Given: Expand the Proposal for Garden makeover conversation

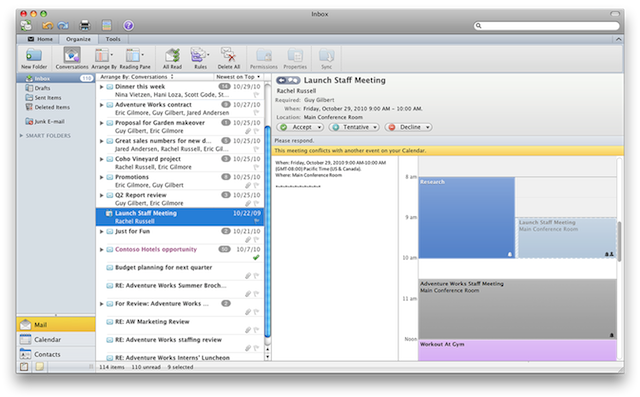Looking at the screenshot, I should [102, 123].
